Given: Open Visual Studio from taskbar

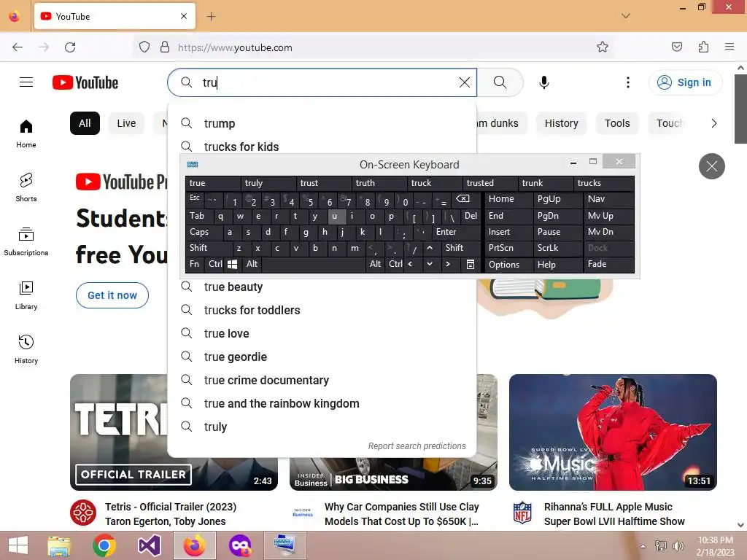Looking at the screenshot, I should (x=149, y=545).
